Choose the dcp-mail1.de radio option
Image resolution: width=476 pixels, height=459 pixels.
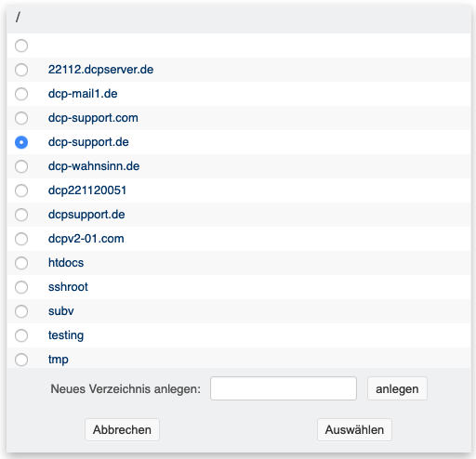(x=21, y=94)
